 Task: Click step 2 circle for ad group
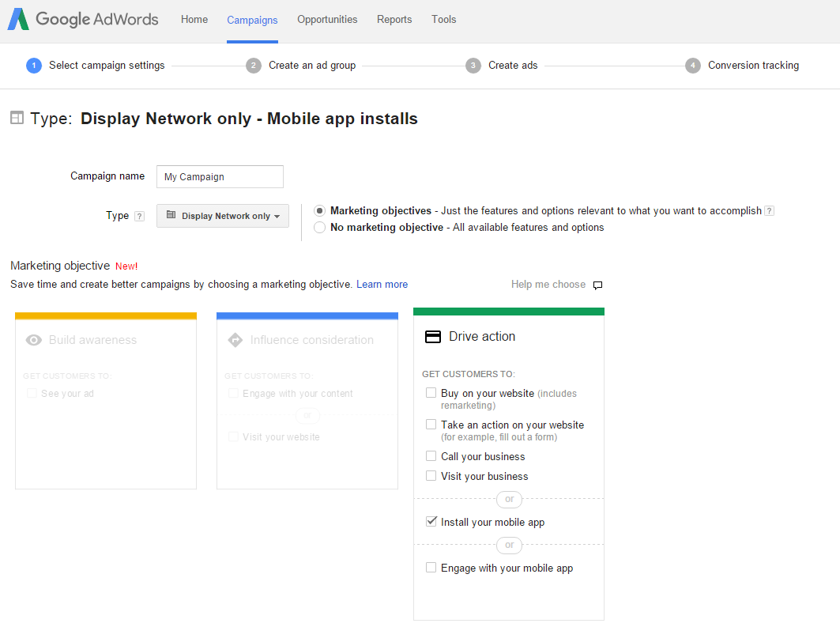(254, 66)
